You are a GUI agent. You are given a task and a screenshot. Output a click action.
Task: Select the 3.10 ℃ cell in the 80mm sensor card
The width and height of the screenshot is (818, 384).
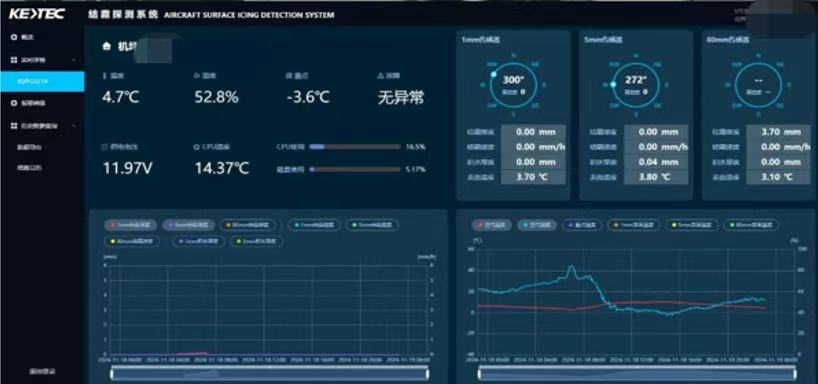[778, 177]
